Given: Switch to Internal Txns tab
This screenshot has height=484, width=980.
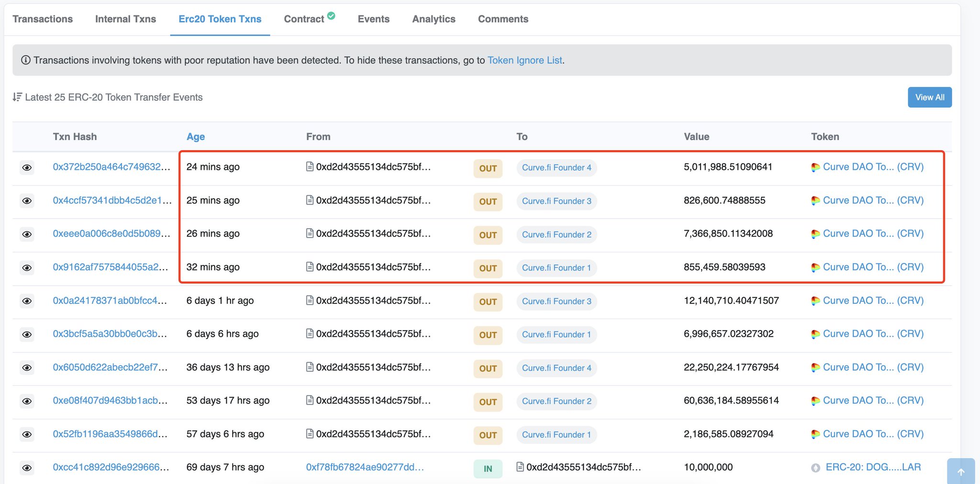Looking at the screenshot, I should point(125,19).
